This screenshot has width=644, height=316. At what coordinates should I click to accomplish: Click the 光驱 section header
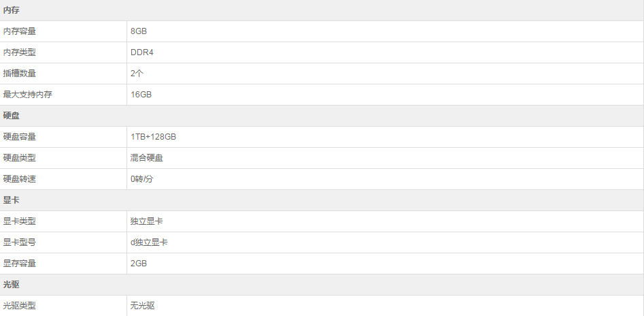[11, 285]
